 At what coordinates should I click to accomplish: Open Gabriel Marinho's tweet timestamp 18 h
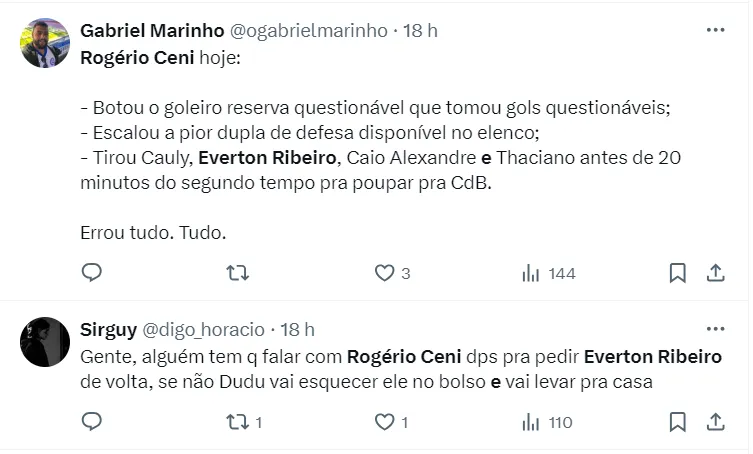pyautogui.click(x=420, y=30)
